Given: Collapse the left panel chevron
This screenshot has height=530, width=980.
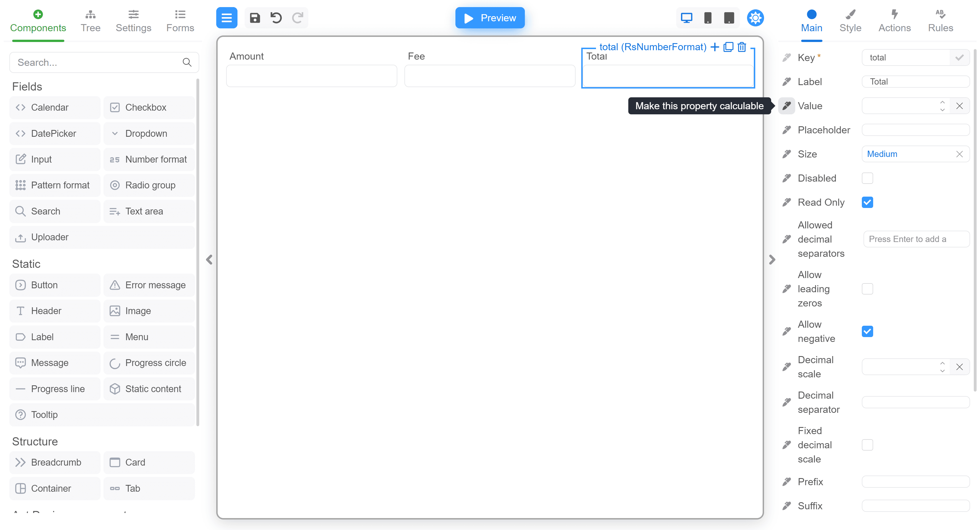Looking at the screenshot, I should 209,260.
